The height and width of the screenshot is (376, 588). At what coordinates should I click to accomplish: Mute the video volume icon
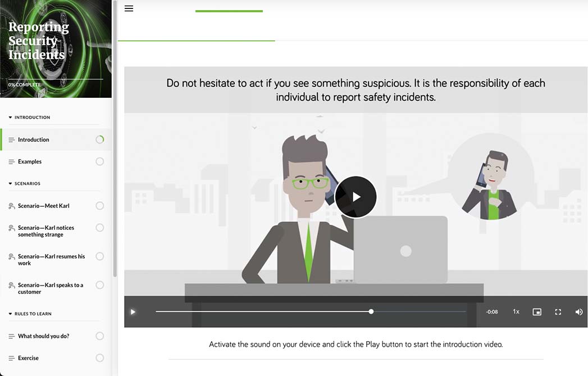coord(579,311)
